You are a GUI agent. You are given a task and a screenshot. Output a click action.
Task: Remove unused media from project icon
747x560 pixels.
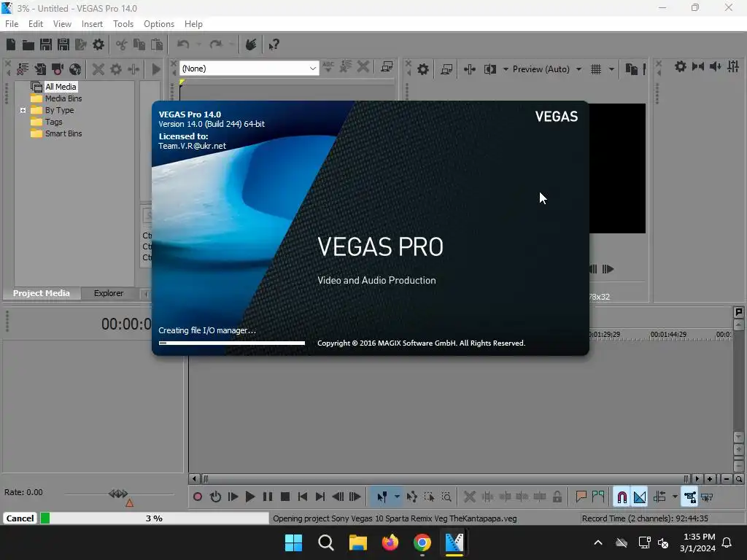(23, 69)
